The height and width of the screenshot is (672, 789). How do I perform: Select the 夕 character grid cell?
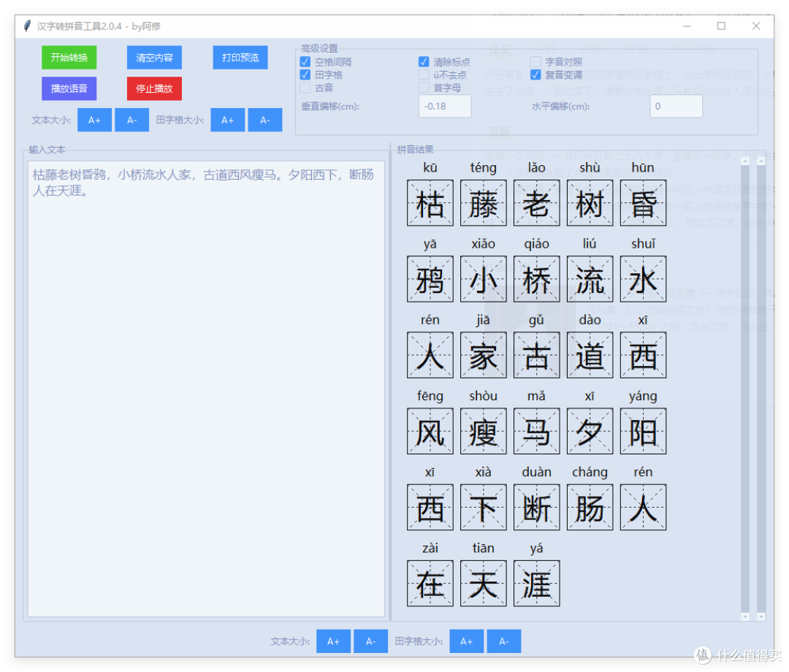pos(590,431)
